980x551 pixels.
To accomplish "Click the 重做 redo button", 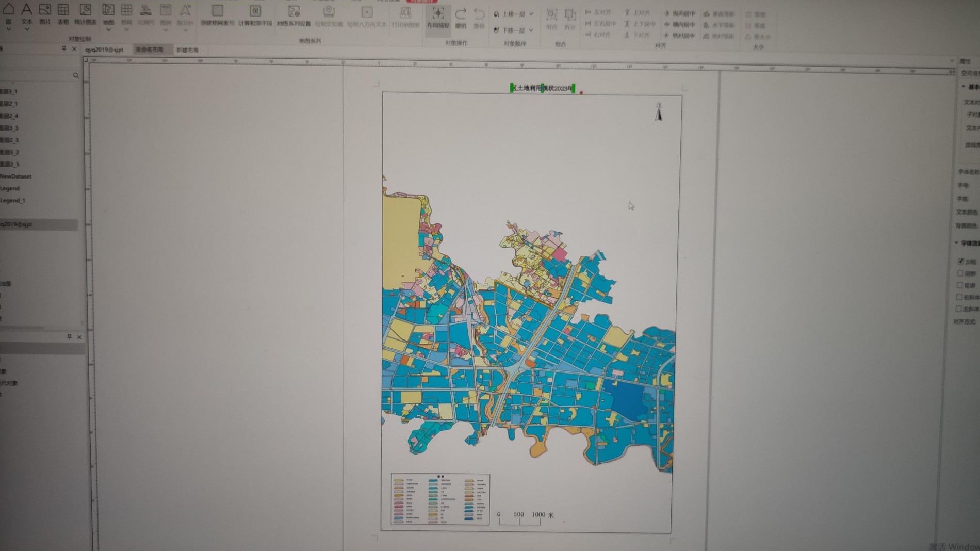I will [x=479, y=18].
